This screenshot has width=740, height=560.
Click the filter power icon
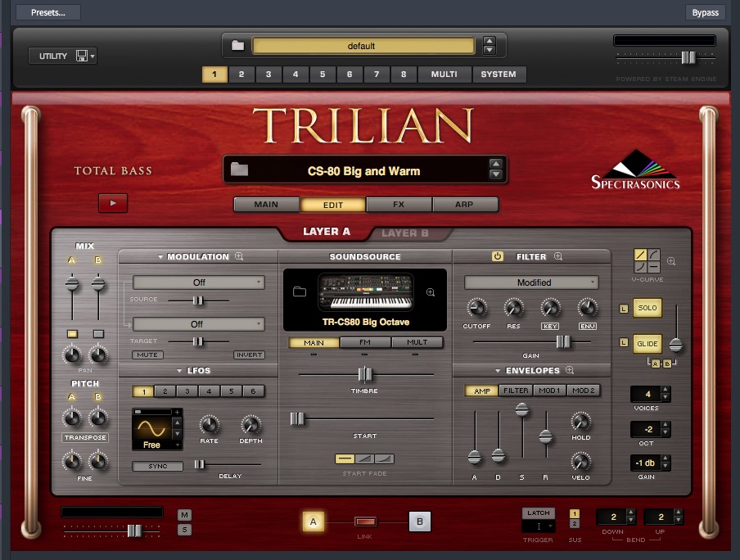497,256
